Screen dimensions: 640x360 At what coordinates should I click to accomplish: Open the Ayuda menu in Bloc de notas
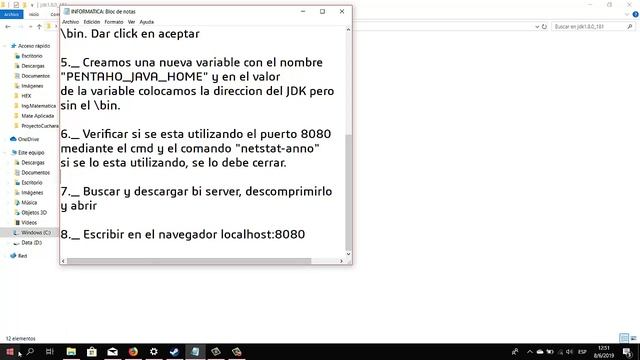coord(147,22)
